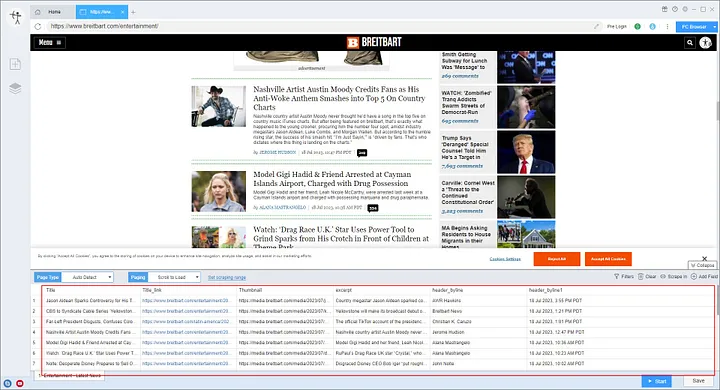This screenshot has height=390, width=720.
Task: Click the app logo icon in the left sidebar
Action: [x=17, y=17]
